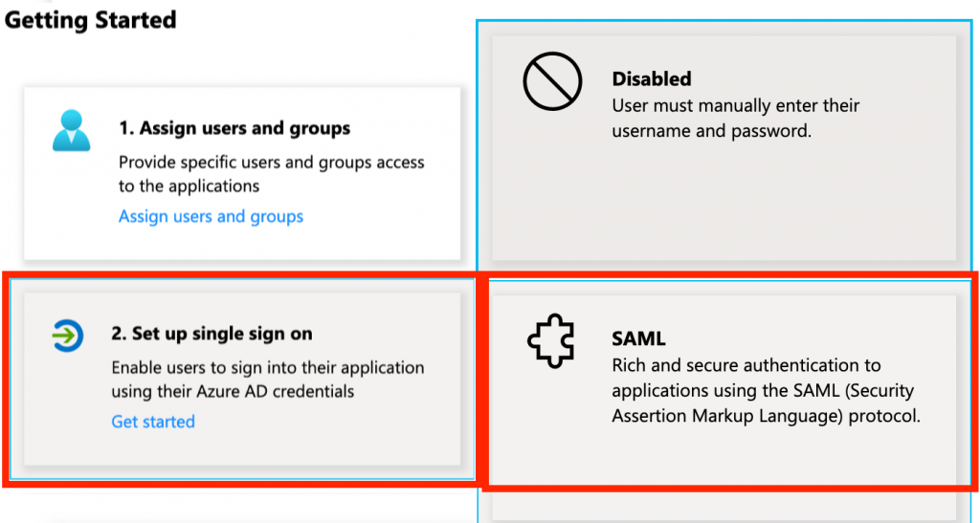Click the 1. Assign users and groups heading
980x523 pixels.
[234, 128]
